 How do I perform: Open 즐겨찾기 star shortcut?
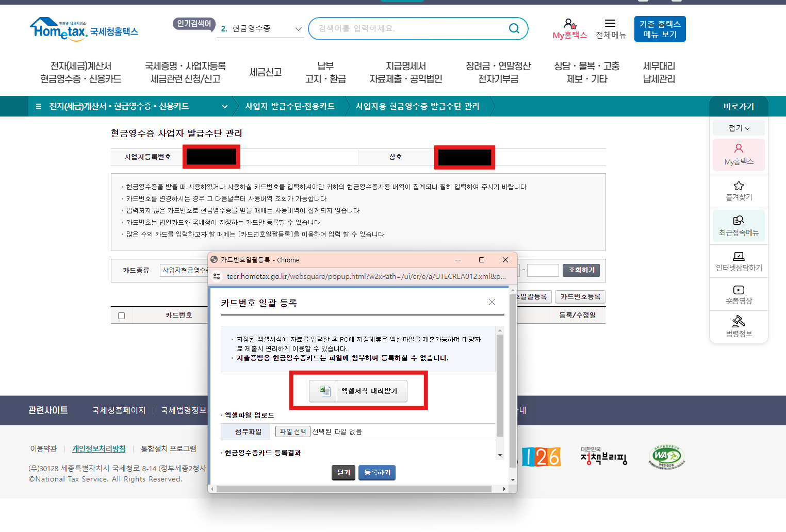(x=739, y=191)
